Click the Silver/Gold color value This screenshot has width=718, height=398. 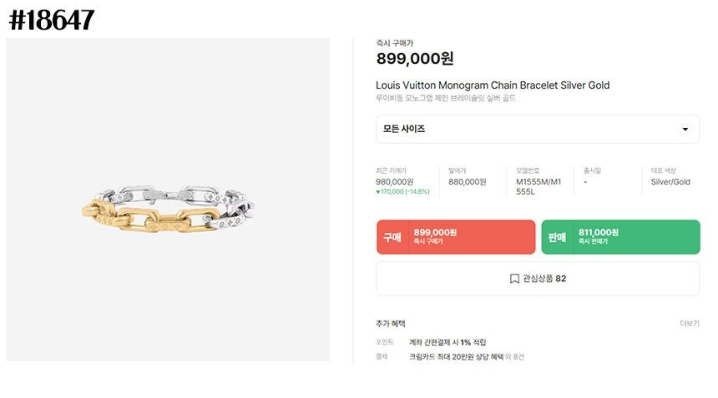[670, 182]
